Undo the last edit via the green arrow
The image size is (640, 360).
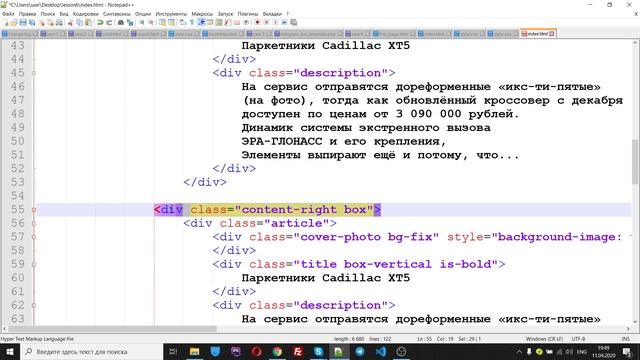click(x=100, y=22)
